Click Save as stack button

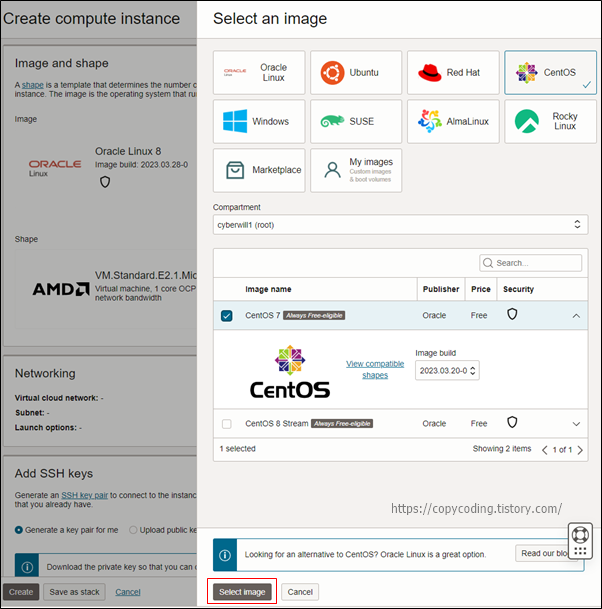coord(74,592)
